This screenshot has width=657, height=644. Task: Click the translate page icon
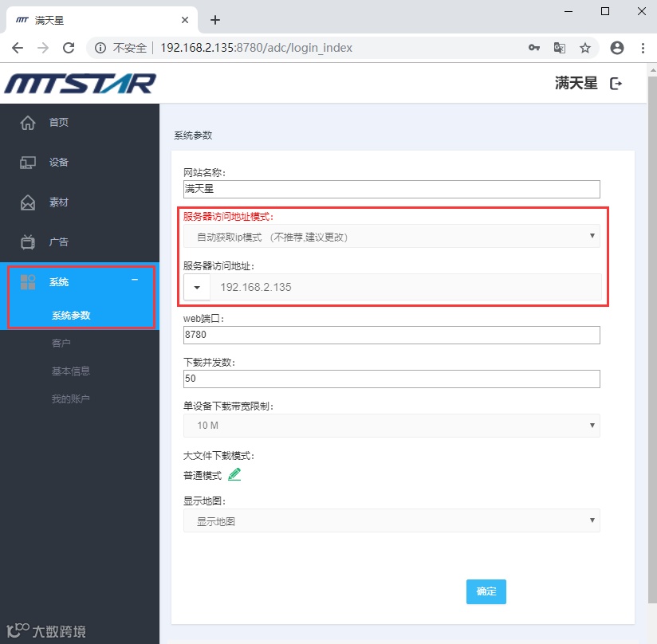point(560,48)
